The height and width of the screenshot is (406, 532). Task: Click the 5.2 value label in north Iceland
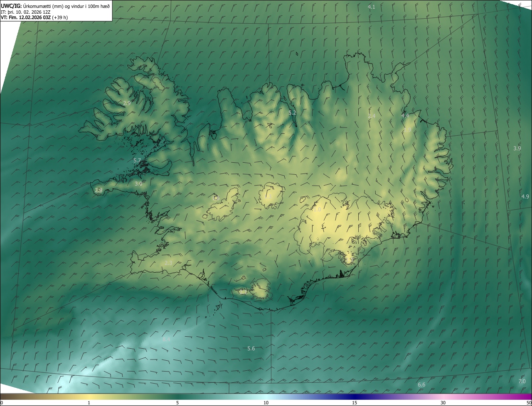pyautogui.click(x=292, y=113)
